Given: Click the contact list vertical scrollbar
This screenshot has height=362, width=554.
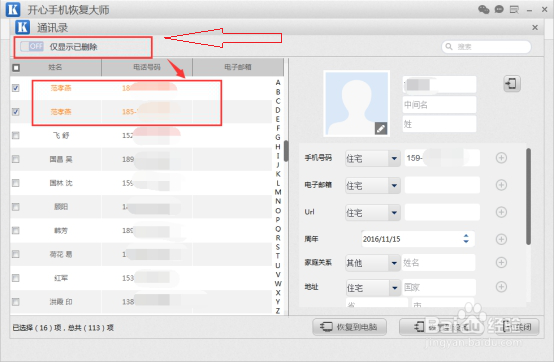Looking at the screenshot, I should click(x=286, y=151).
